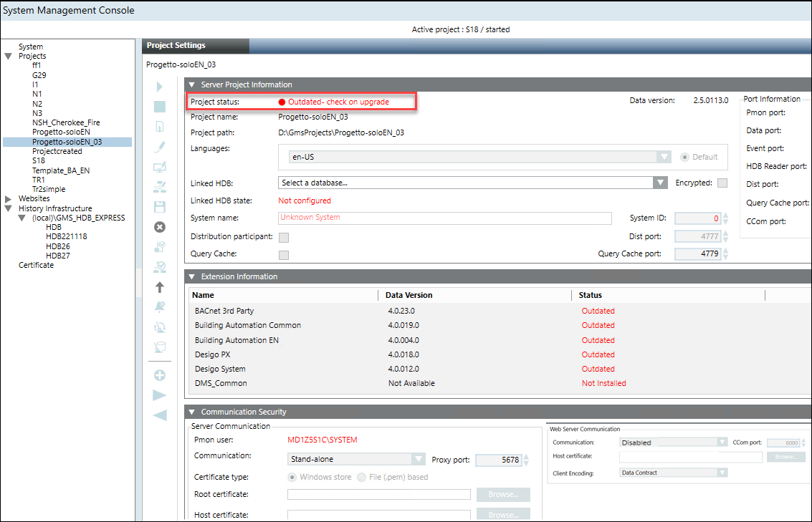Image resolution: width=812 pixels, height=522 pixels.
Task: Click the bell icon in vertical toolbar
Action: pos(159,307)
